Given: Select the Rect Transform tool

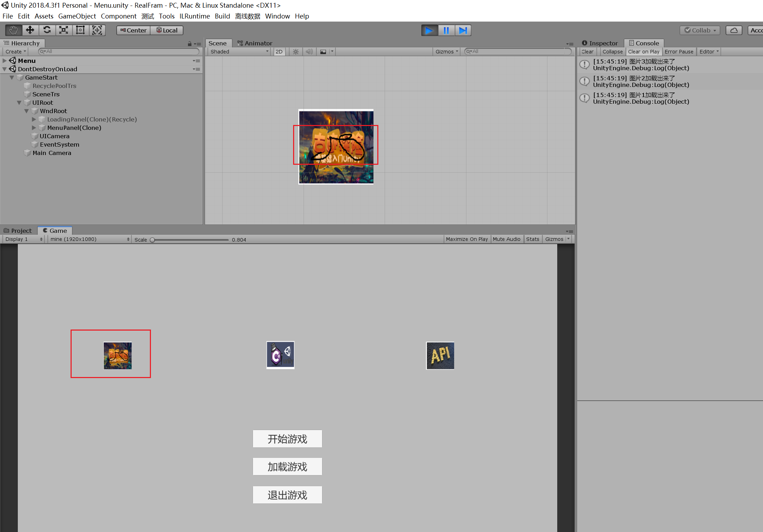Looking at the screenshot, I should tap(80, 30).
